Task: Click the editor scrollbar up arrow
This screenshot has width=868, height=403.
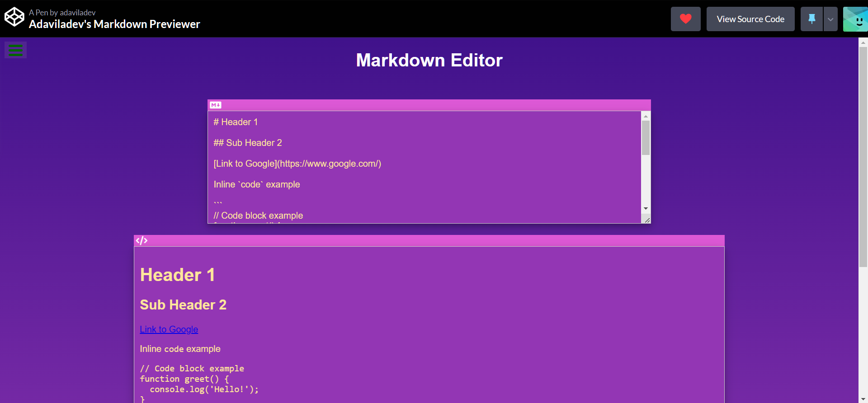Action: click(646, 116)
